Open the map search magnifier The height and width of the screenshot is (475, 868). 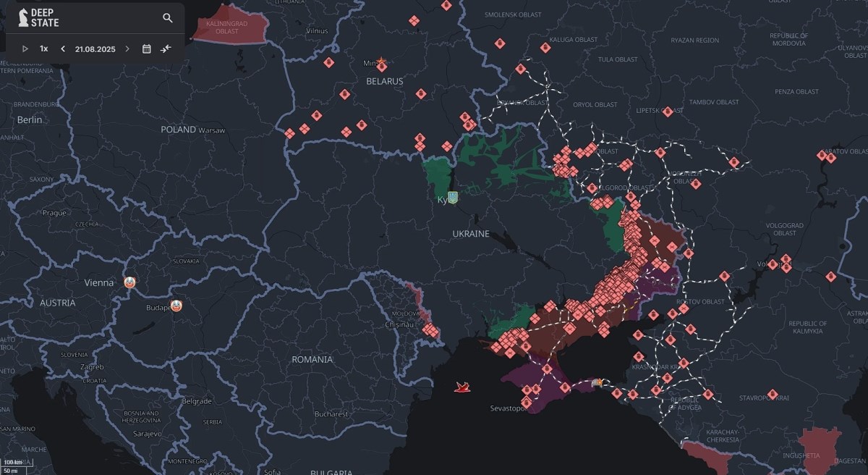[x=168, y=18]
